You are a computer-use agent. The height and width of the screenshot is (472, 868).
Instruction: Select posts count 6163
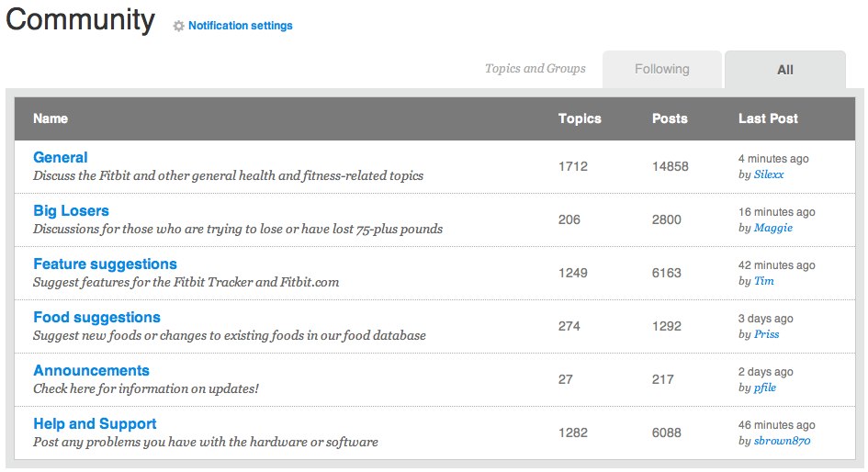click(667, 273)
